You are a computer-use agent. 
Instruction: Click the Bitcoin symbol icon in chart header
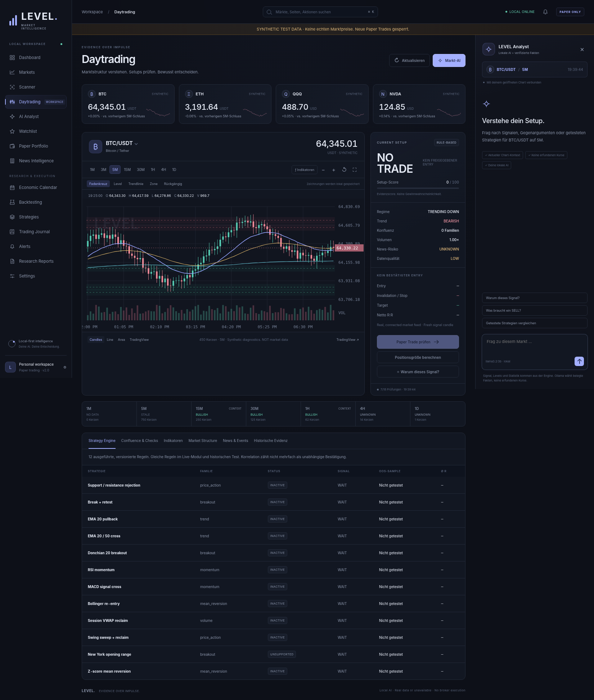click(95, 147)
